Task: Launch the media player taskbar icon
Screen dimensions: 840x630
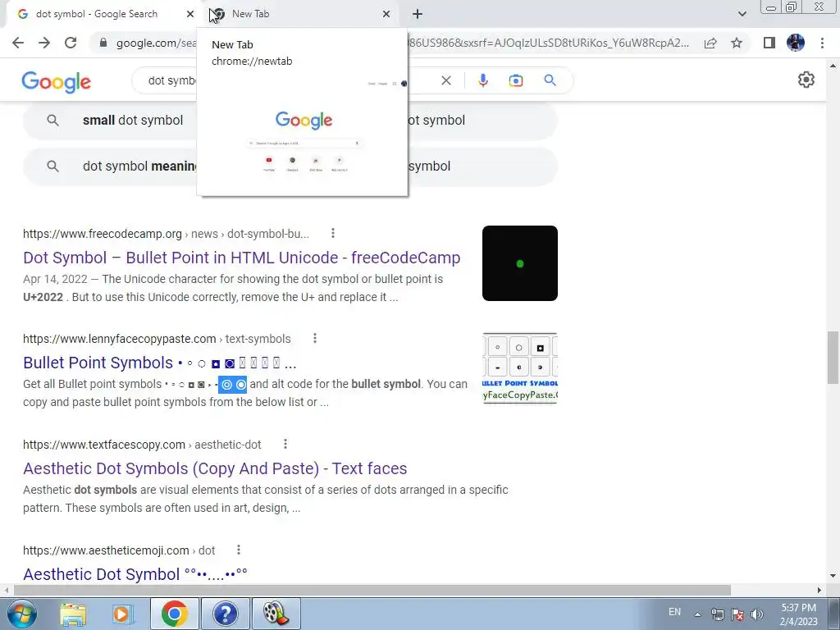Action: click(123, 614)
